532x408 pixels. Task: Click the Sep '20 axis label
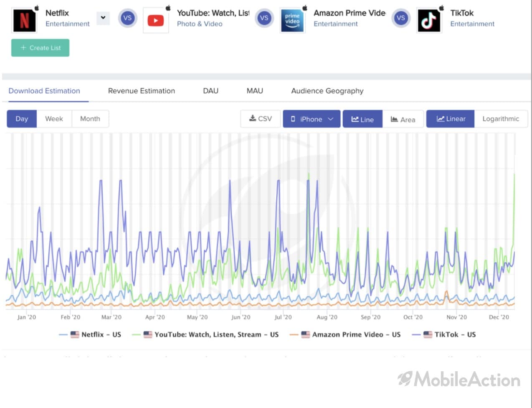(x=371, y=317)
